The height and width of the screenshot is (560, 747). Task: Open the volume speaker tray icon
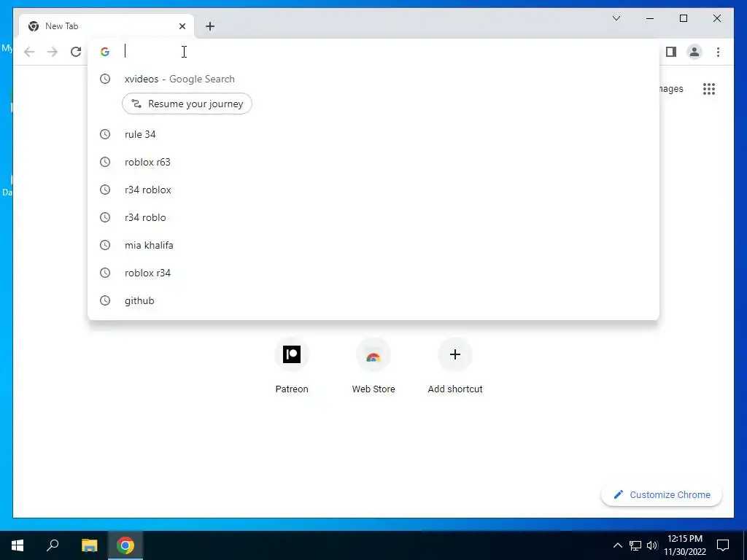click(x=652, y=545)
